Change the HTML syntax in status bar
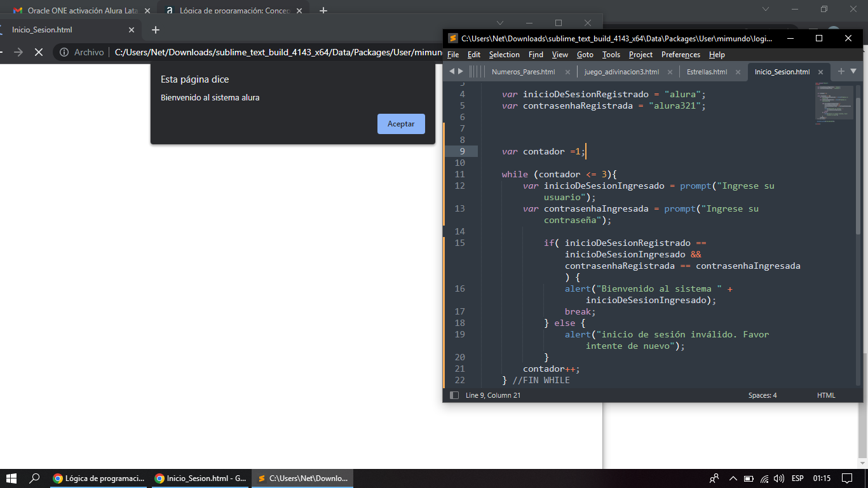Screen dimensions: 868x488 (x=826, y=395)
